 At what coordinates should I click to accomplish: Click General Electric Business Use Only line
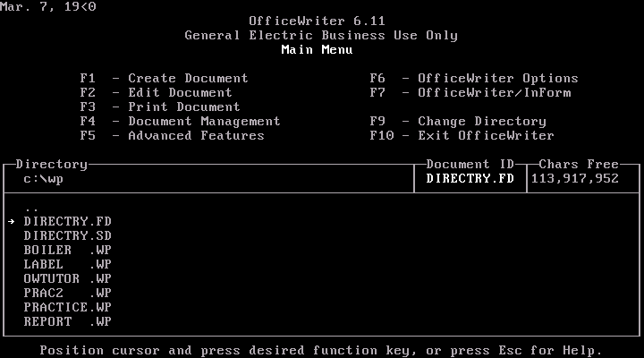pos(321,36)
